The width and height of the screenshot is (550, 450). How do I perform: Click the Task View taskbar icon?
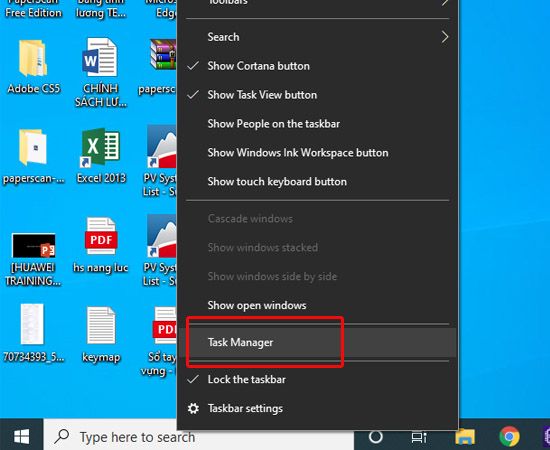click(419, 437)
